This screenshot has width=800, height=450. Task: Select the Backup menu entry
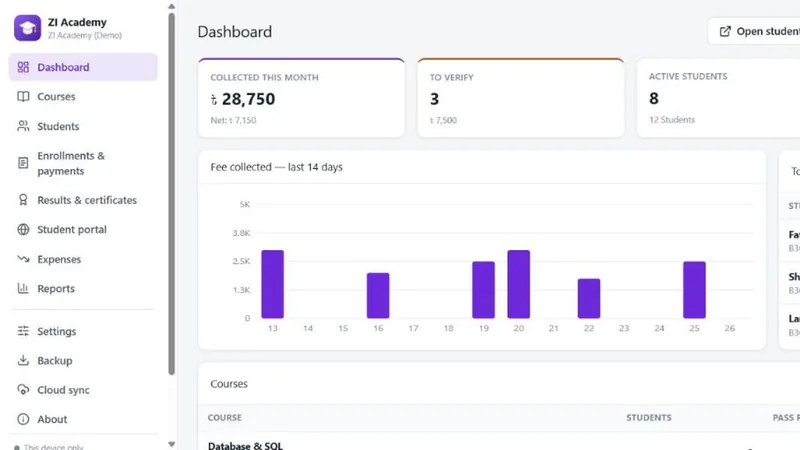[x=83, y=360]
